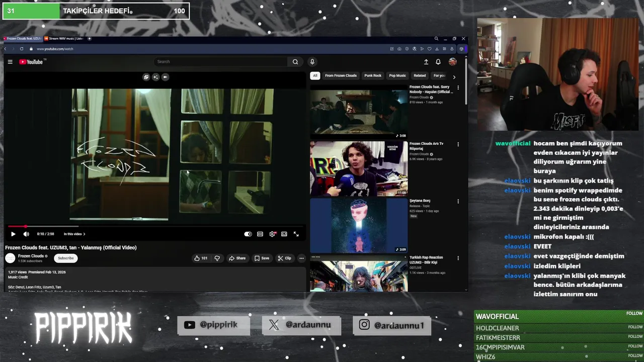644x362 pixels.
Task: Subscribe to the Frozen Clouds channel
Action: (x=65, y=258)
